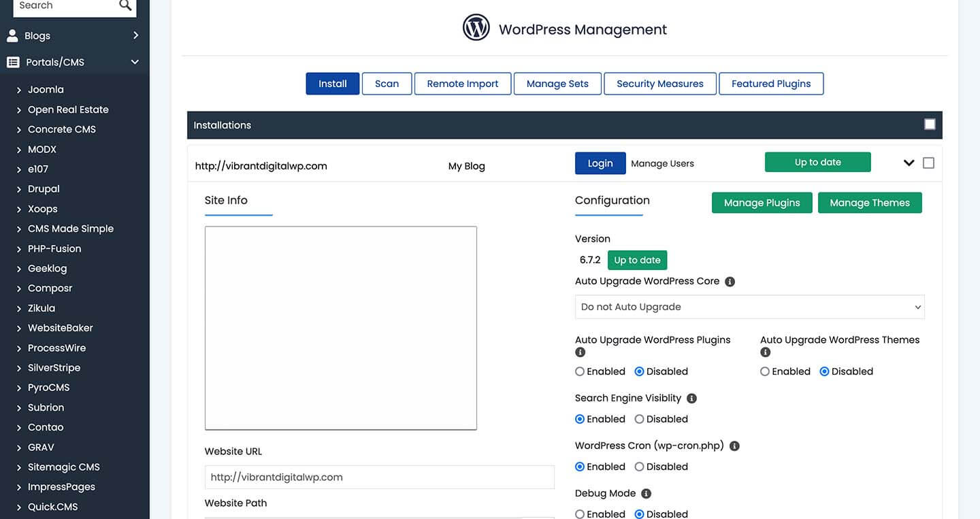This screenshot has width=980, height=519.
Task: Open Sitemagic CMS in sidebar
Action: point(63,467)
